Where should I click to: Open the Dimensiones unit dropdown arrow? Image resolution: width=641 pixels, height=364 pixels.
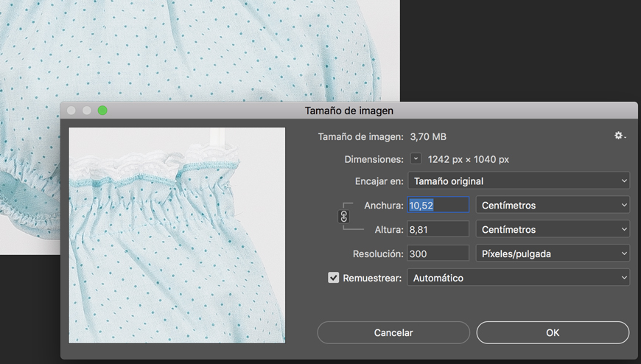coord(416,158)
